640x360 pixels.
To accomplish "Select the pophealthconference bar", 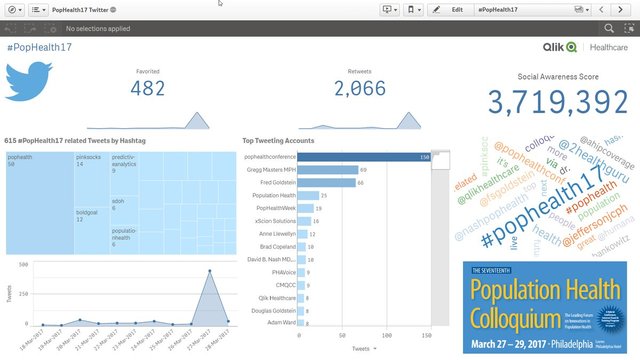I will pos(364,157).
